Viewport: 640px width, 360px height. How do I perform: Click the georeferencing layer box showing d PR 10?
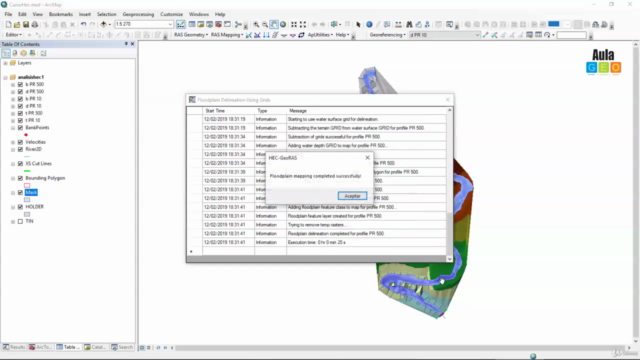pos(444,35)
